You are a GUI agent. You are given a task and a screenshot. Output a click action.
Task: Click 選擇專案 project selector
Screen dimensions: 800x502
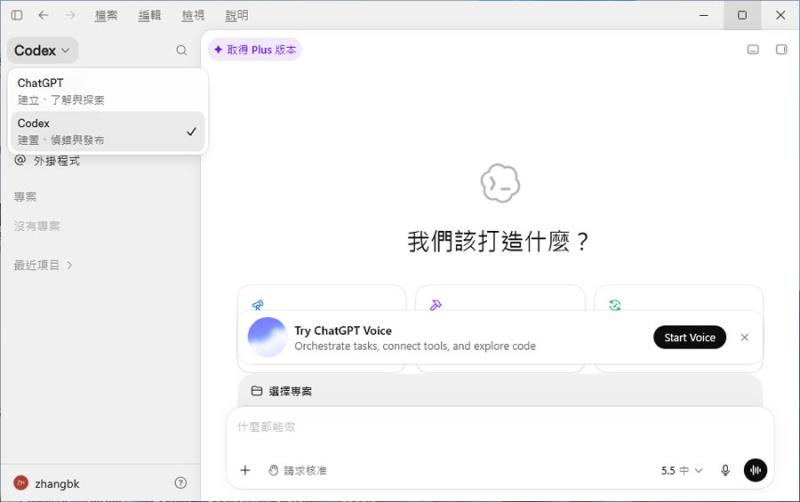pyautogui.click(x=282, y=391)
